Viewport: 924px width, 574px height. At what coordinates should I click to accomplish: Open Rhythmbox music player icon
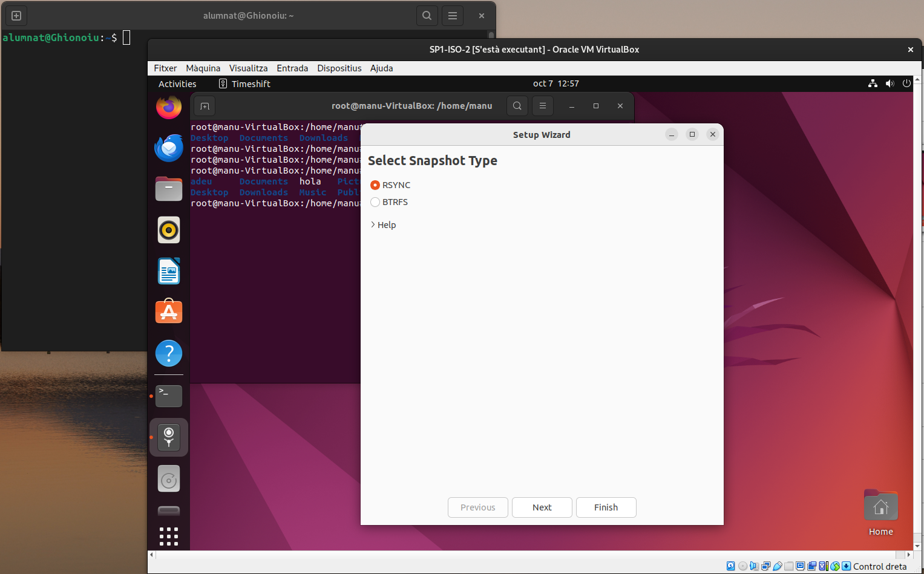pos(169,230)
